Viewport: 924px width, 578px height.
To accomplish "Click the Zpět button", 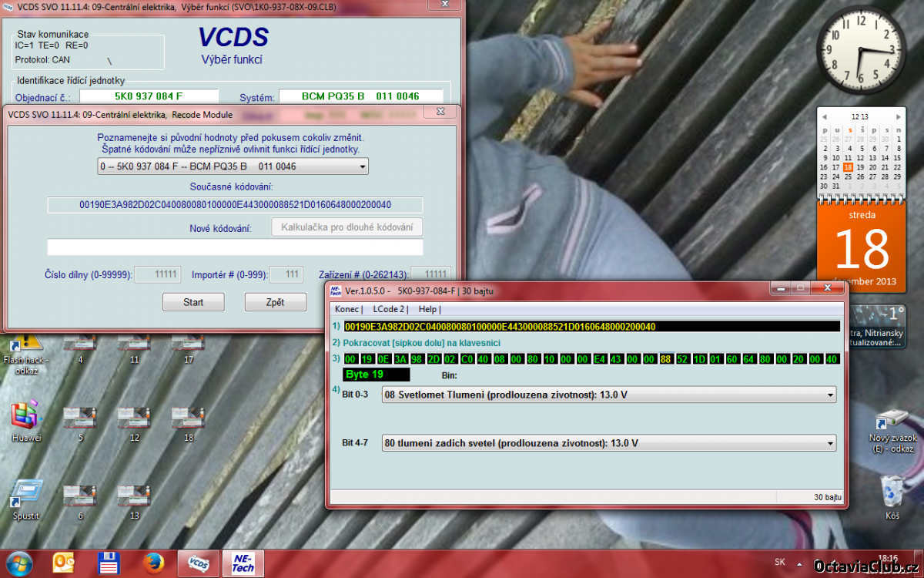I will click(x=275, y=302).
